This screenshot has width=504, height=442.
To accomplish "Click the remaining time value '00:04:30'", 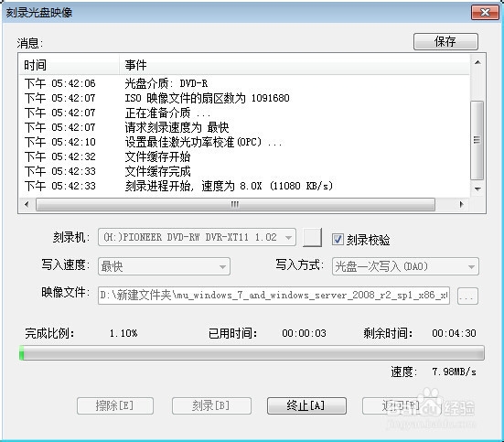I will tap(454, 333).
